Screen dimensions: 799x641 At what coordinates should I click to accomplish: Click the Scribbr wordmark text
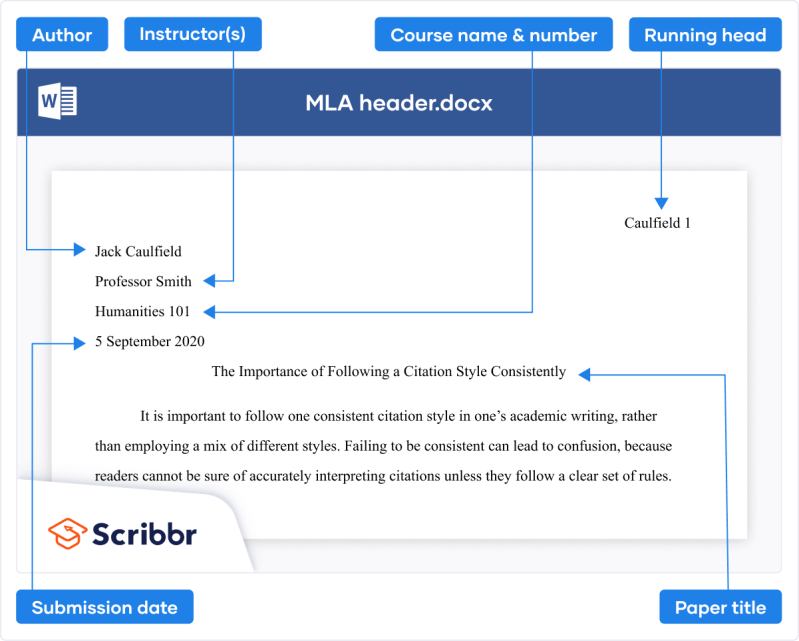click(x=144, y=534)
